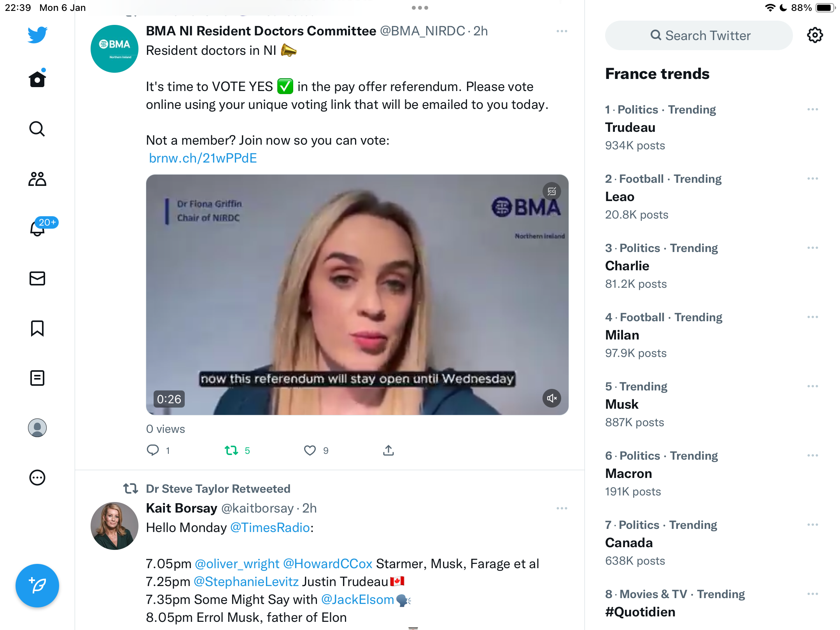Open Dr Steve Taylor Retweeted label
This screenshot has width=840, height=630.
(x=218, y=488)
